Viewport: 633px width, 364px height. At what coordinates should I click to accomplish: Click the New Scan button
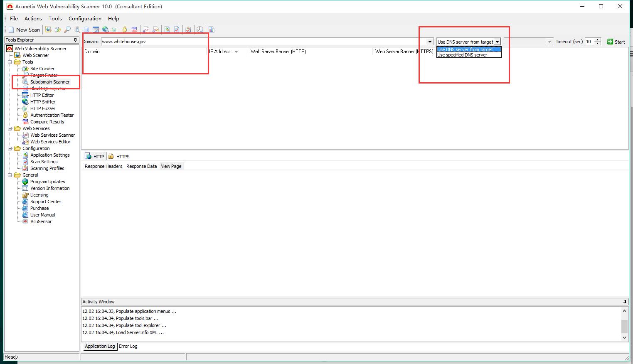point(25,30)
